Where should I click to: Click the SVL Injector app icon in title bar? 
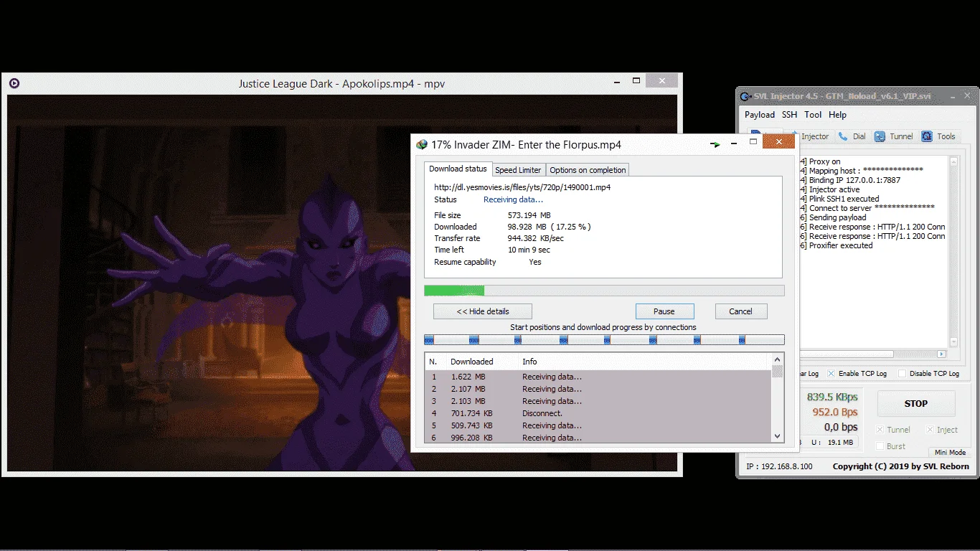[746, 96]
